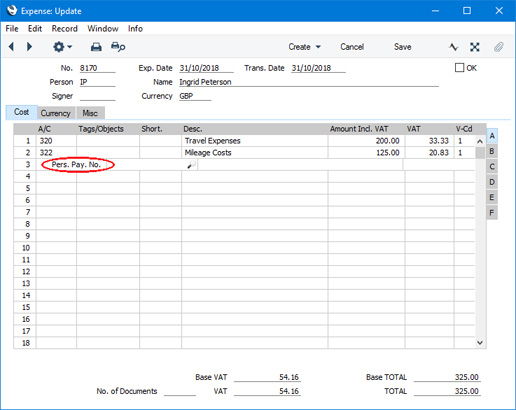Select flip C on the grid side

point(492,167)
